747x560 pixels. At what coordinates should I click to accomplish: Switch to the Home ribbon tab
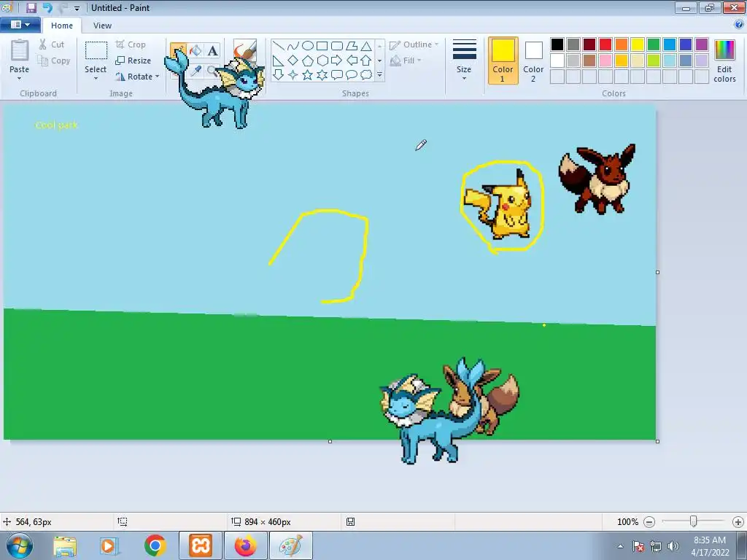(x=62, y=26)
